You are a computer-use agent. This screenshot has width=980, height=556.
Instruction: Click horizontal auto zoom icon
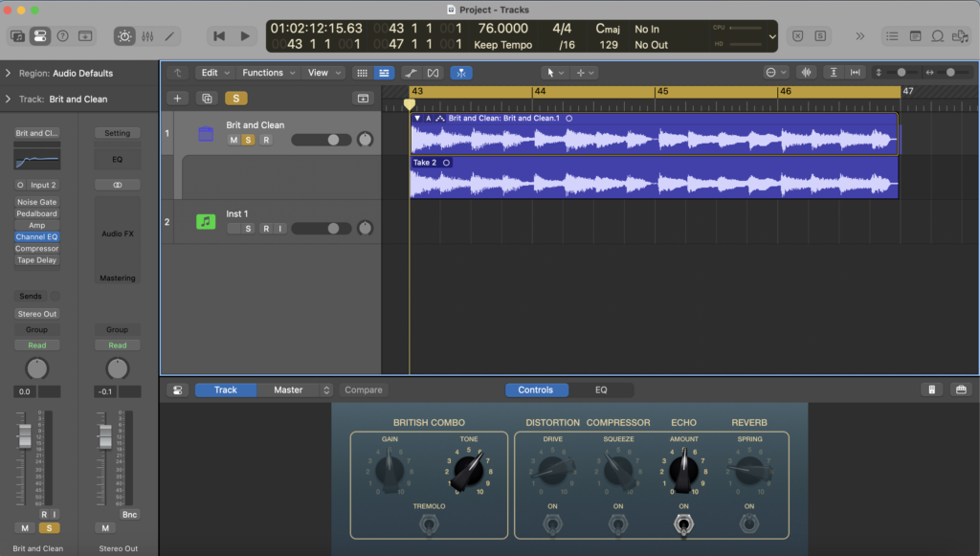click(855, 73)
